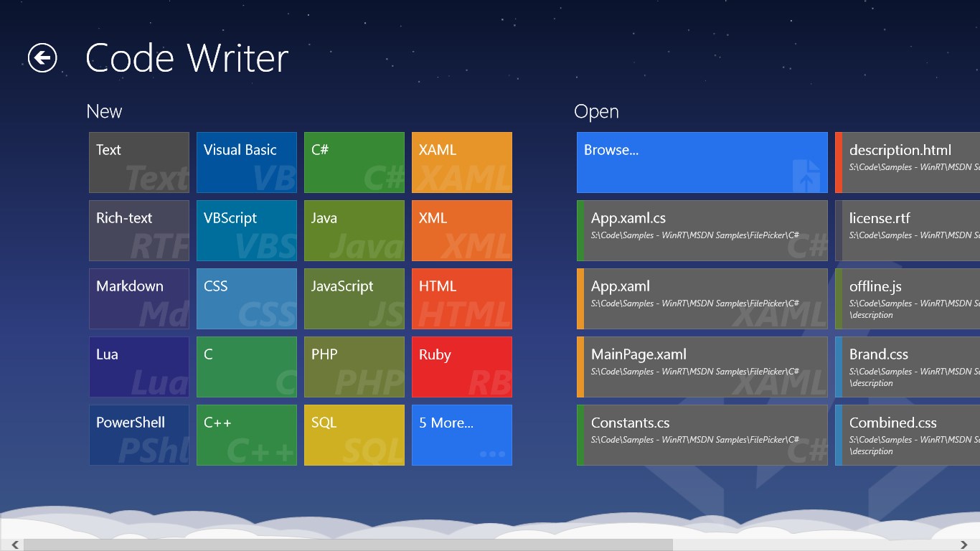Click the Code Writer title

[x=187, y=58]
